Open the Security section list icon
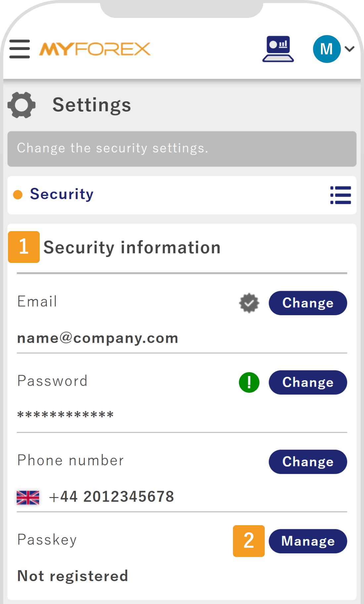Image resolution: width=364 pixels, height=604 pixels. (341, 195)
